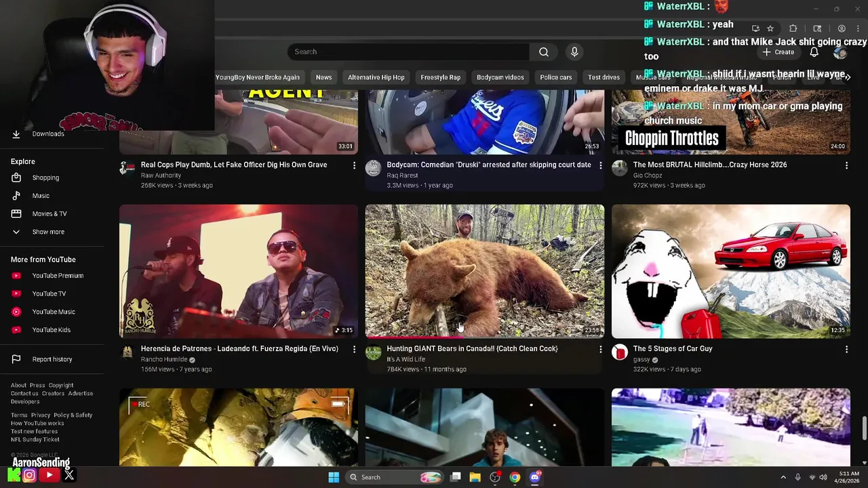Open Chrome extensions puzzle icon

793,28
